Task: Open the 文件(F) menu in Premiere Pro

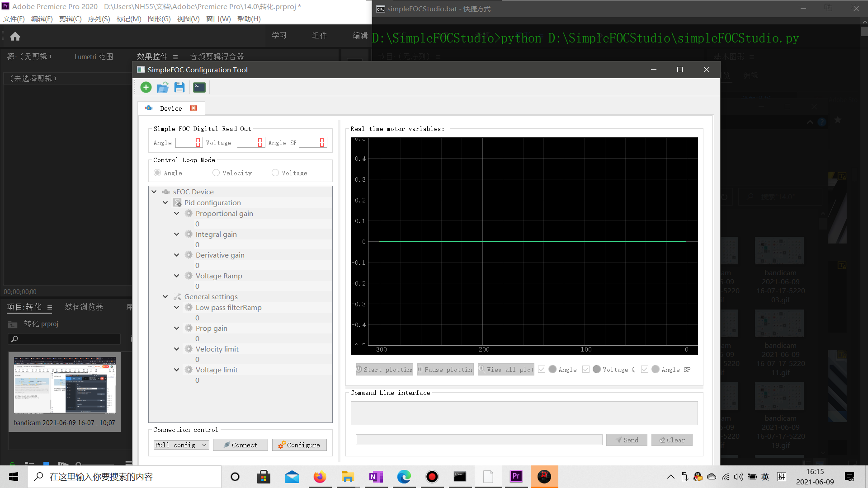Action: coord(14,19)
